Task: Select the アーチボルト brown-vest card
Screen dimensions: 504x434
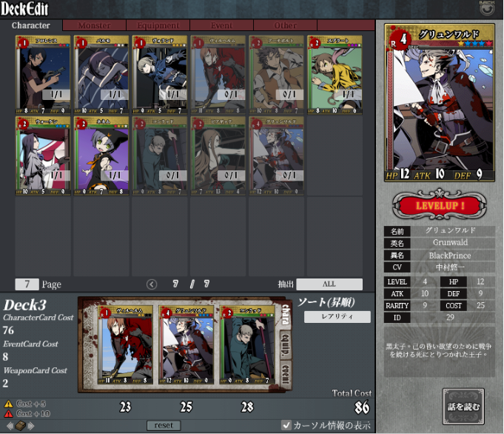Action: [277, 75]
